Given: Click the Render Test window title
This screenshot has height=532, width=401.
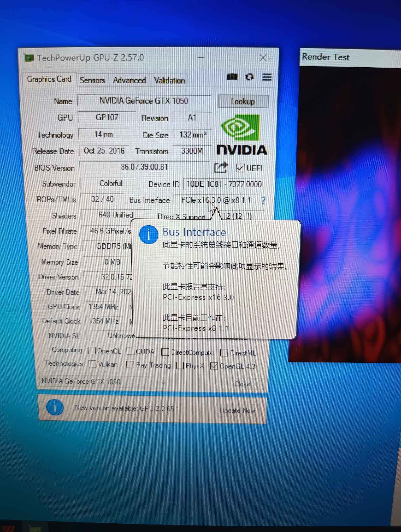Looking at the screenshot, I should pos(326,57).
